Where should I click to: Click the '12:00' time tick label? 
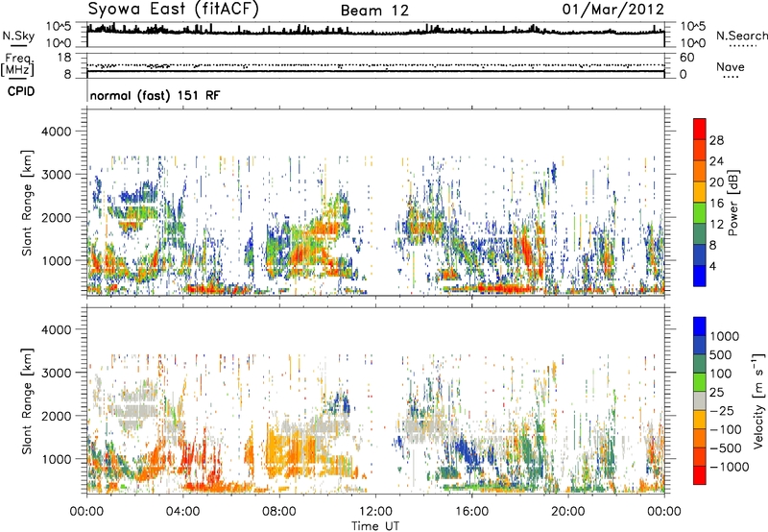click(x=375, y=512)
